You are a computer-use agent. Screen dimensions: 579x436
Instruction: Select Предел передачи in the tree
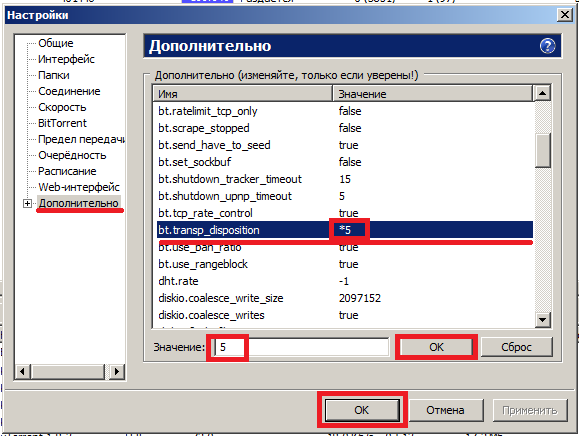click(81, 139)
